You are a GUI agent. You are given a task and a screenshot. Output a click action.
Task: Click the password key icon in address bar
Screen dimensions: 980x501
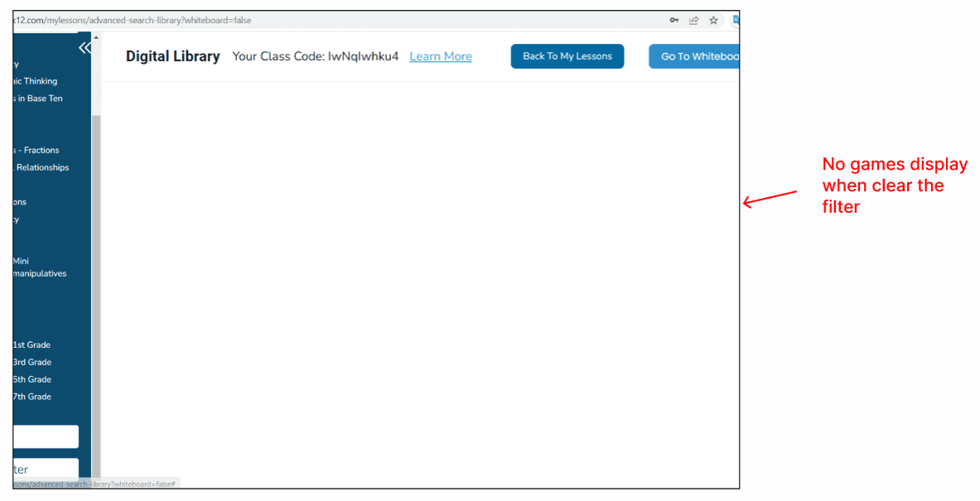point(673,20)
